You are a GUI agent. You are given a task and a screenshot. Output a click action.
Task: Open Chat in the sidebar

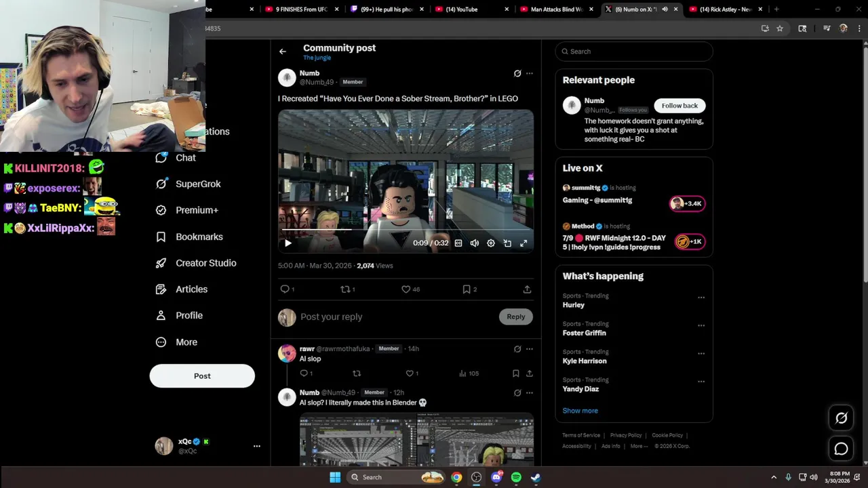click(x=176, y=158)
